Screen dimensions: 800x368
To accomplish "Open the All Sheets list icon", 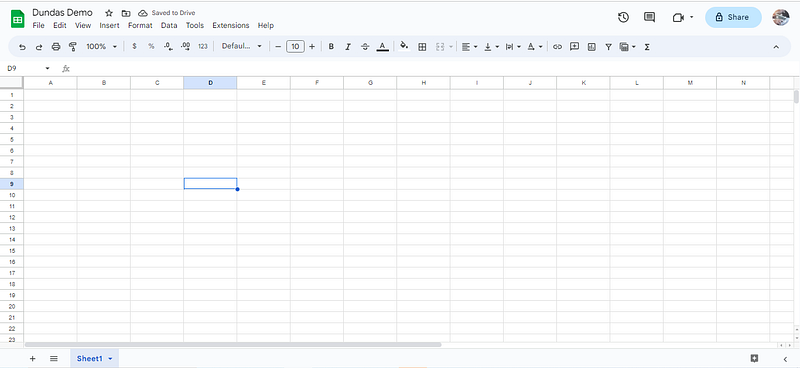I will click(54, 359).
